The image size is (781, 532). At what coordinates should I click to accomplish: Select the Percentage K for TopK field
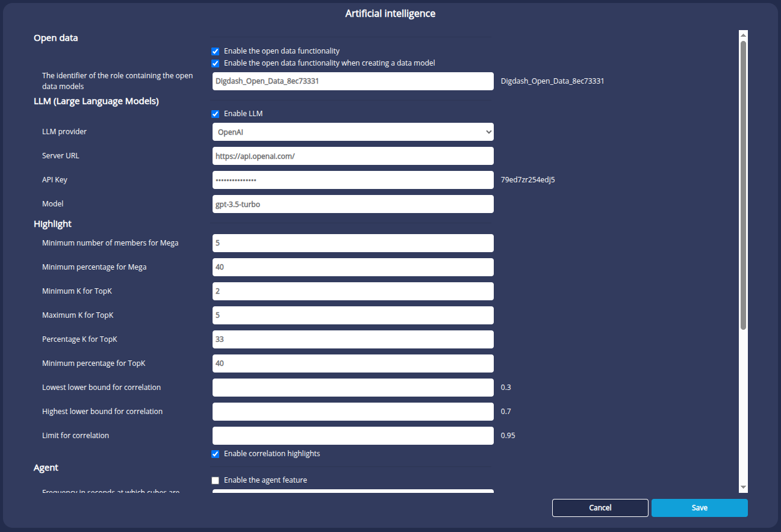(x=353, y=339)
